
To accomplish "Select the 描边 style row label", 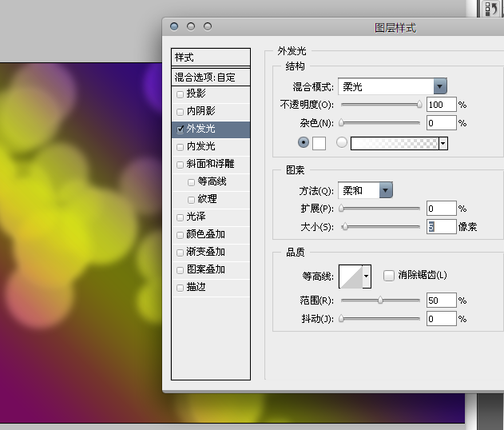I will pyautogui.click(x=196, y=287).
